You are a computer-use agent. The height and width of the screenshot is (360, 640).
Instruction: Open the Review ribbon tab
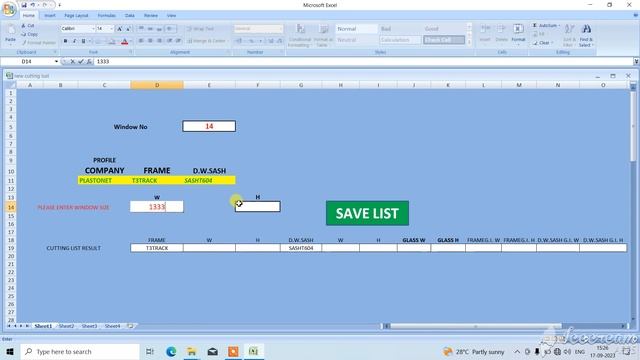(x=151, y=16)
